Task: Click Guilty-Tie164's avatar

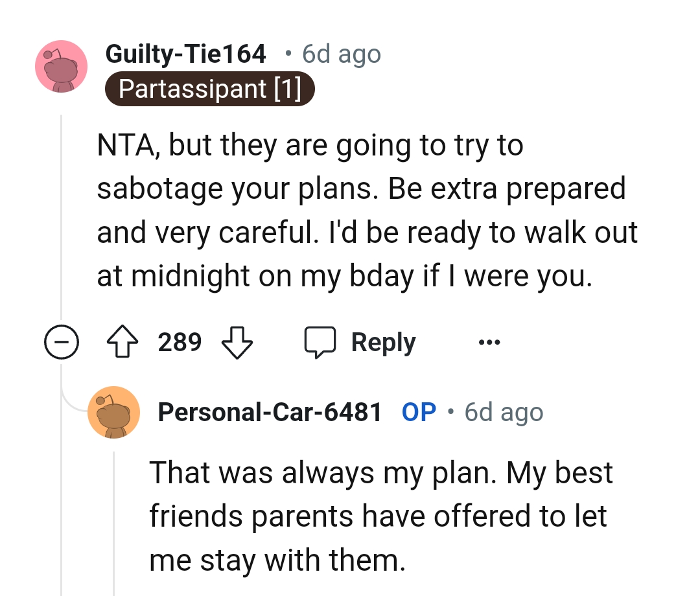Action: point(61,67)
